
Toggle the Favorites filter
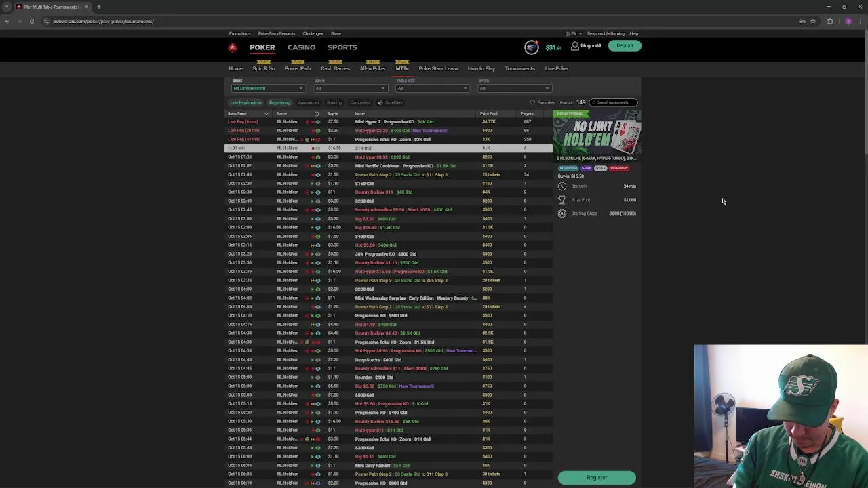(542, 102)
